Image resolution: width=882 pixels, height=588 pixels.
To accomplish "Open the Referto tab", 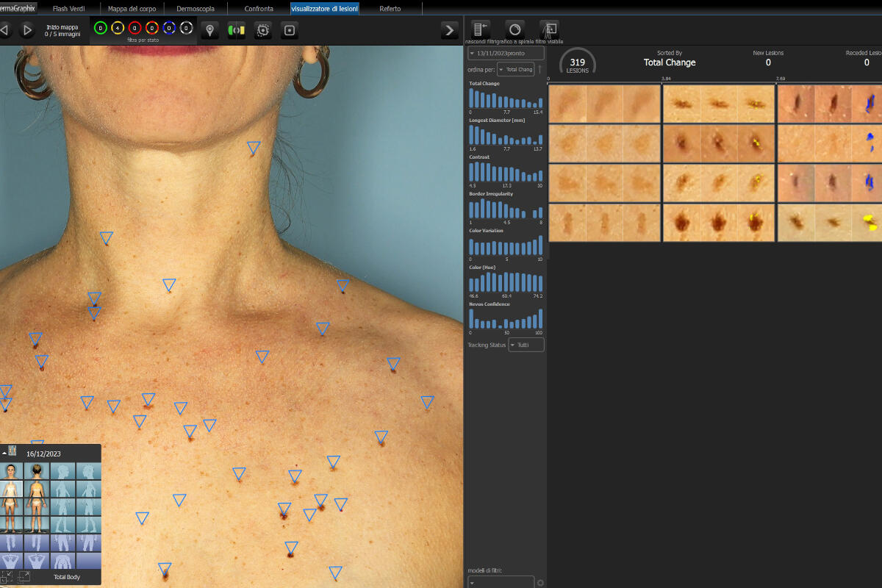I will click(x=390, y=9).
